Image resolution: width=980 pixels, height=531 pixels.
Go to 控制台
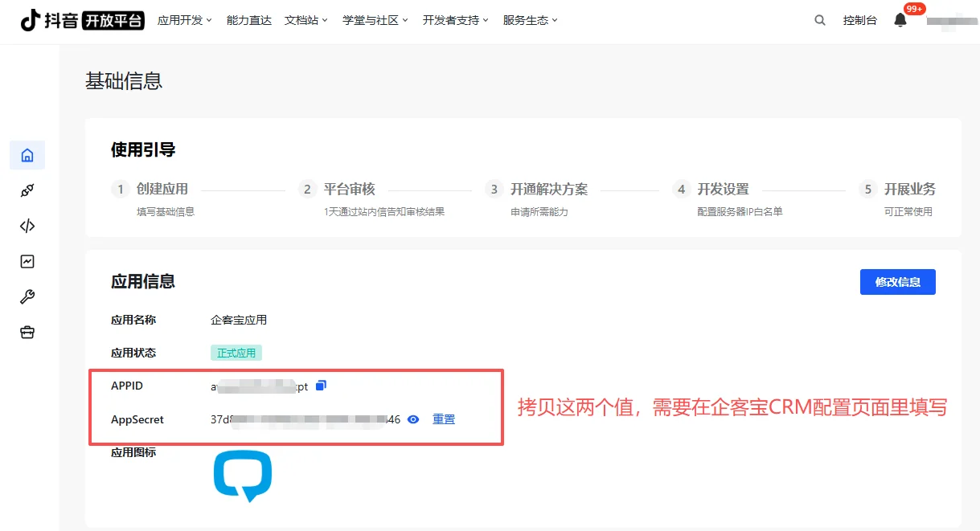point(860,21)
